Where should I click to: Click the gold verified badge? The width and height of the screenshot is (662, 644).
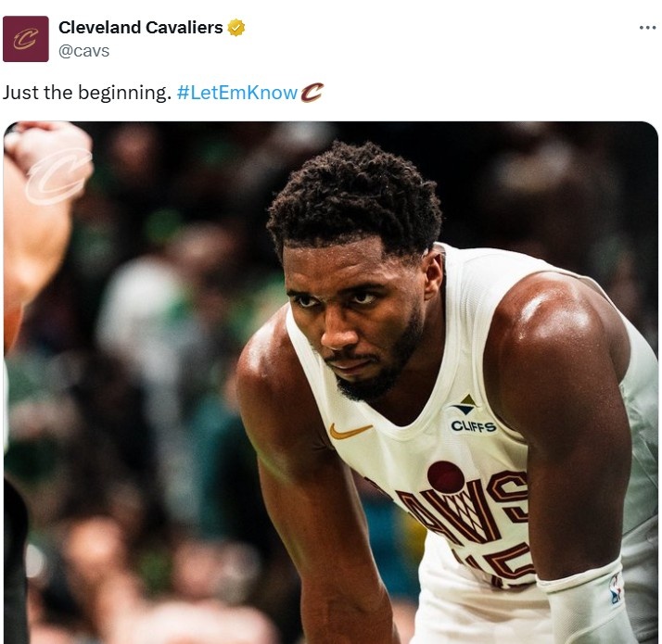[236, 28]
